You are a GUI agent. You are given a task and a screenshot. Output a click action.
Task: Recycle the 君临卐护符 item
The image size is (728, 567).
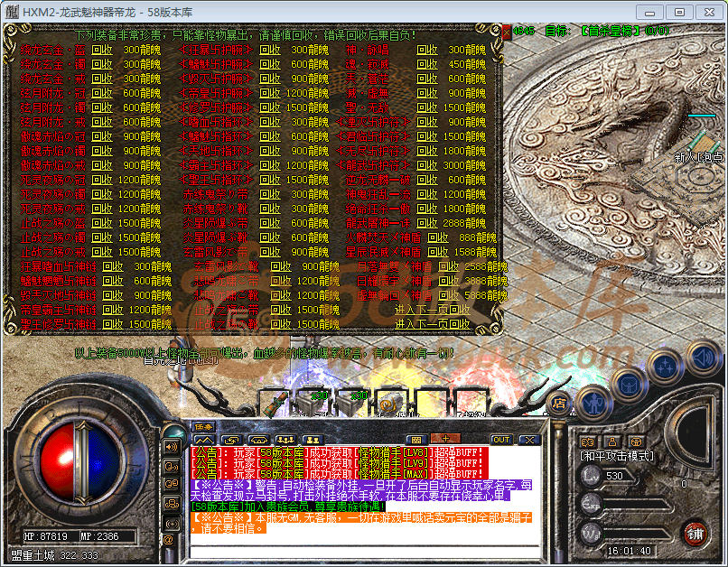426,136
